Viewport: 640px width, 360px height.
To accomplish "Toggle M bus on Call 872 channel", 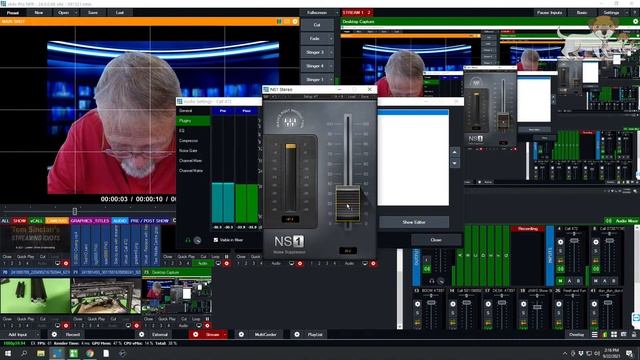I will [560, 281].
